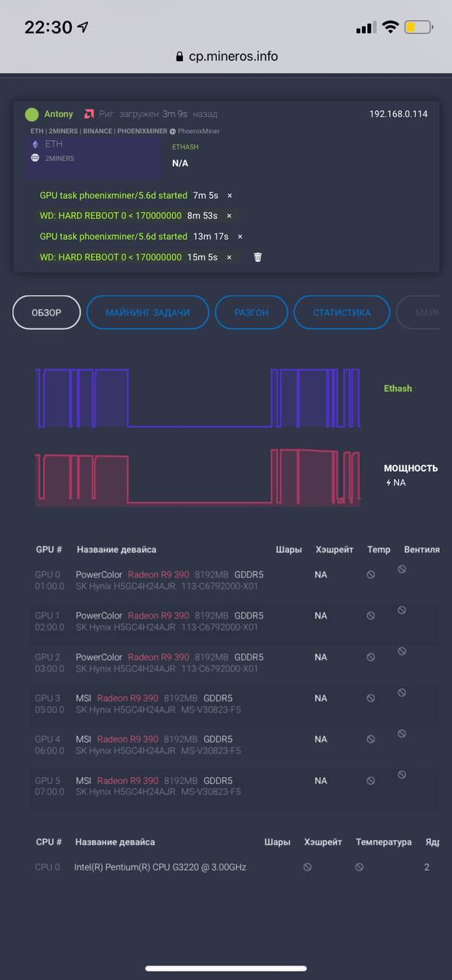The height and width of the screenshot is (980, 452).
Task: Click the GPU 3 bus address 05:00.0
Action: click(x=50, y=710)
